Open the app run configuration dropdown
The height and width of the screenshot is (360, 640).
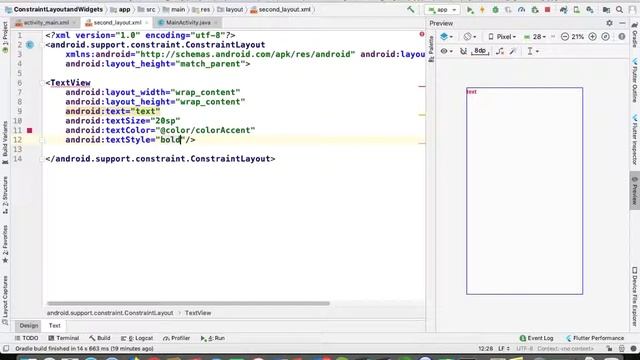[x=442, y=10]
